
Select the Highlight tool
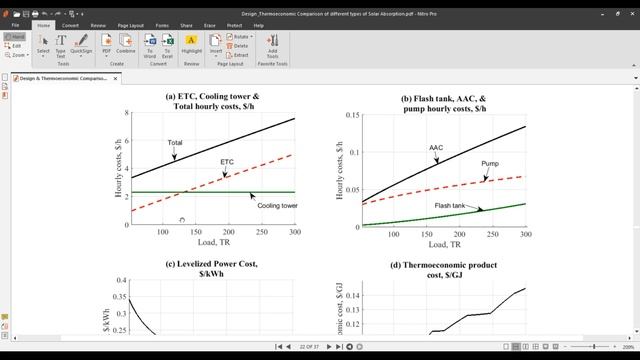[x=191, y=44]
